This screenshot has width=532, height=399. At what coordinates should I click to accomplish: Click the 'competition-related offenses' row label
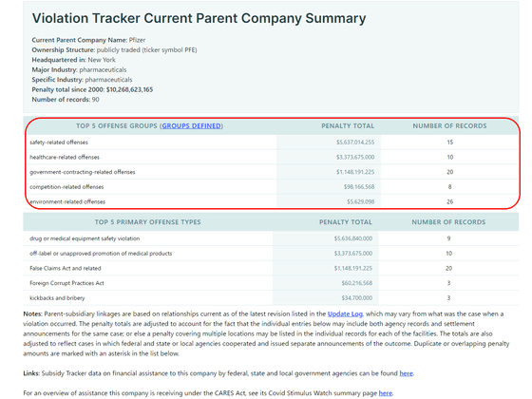66,187
